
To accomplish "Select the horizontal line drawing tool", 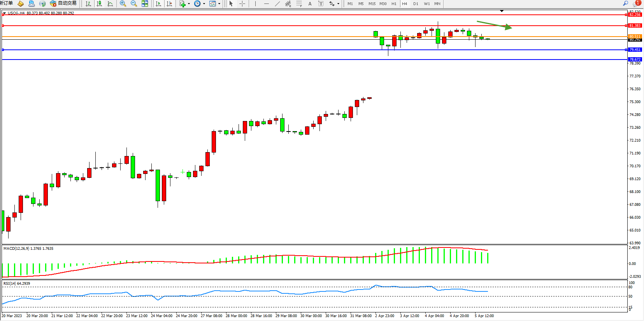I will click(266, 4).
